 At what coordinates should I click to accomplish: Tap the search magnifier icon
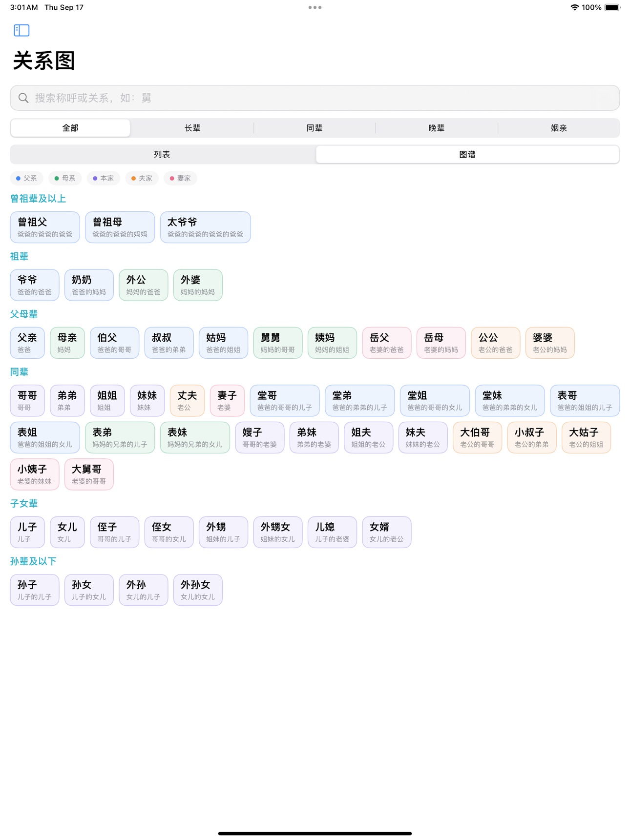pos(23,98)
